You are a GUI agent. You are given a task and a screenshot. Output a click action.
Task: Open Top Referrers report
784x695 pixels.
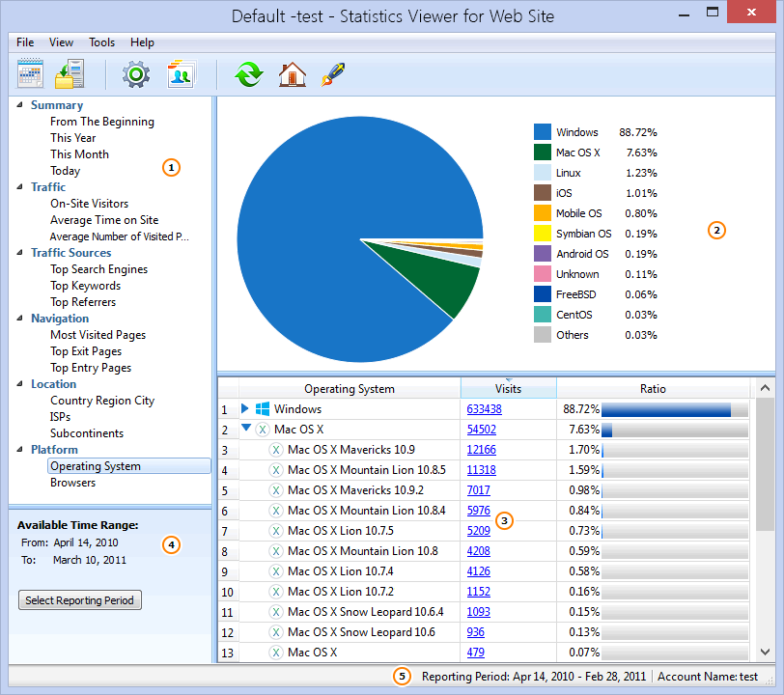coord(83,302)
